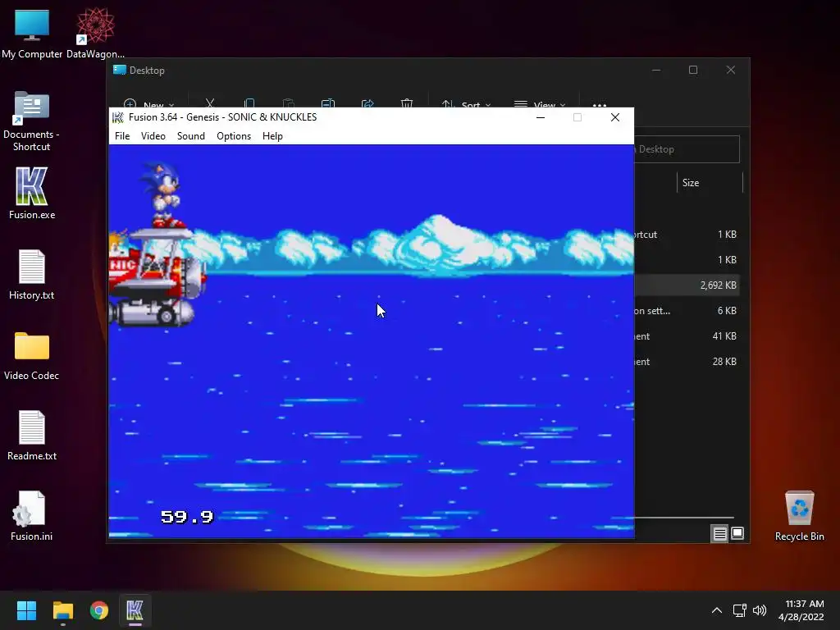
Task: Click the Explorer search Desktop field
Action: tap(687, 149)
